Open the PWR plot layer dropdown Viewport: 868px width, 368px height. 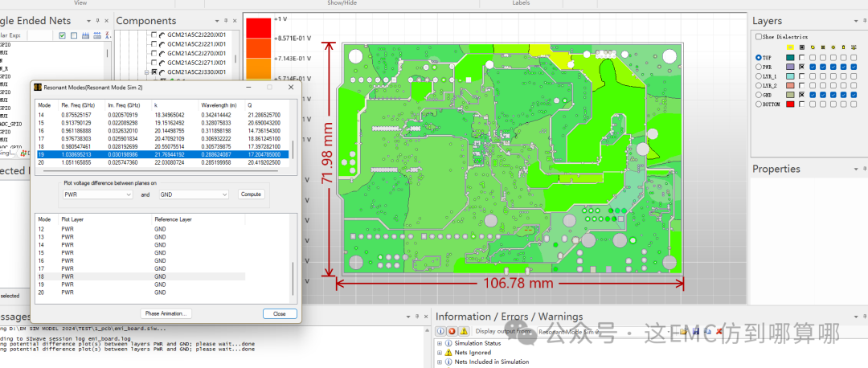pyautogui.click(x=97, y=194)
